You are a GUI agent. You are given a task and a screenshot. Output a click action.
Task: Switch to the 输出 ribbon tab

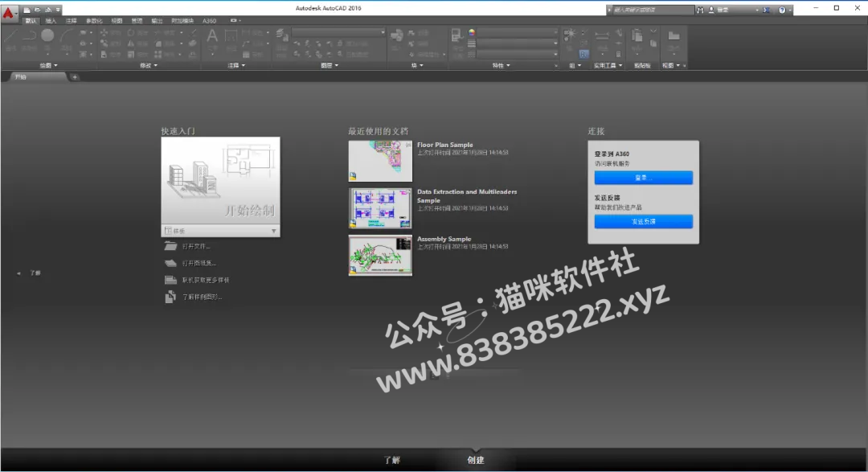point(158,20)
